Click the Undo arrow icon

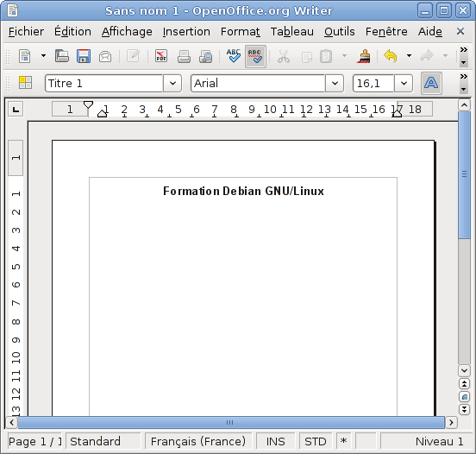point(391,56)
